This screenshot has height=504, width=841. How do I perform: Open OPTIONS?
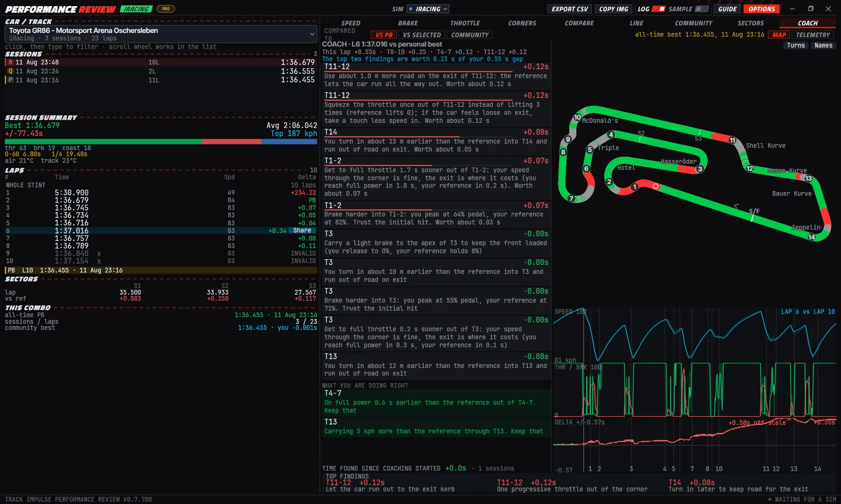pyautogui.click(x=762, y=9)
